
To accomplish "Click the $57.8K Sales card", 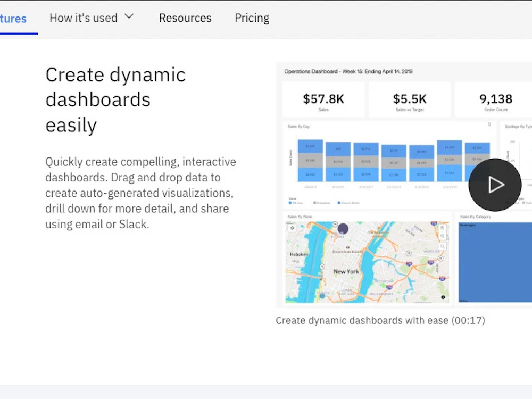I will coord(323,100).
